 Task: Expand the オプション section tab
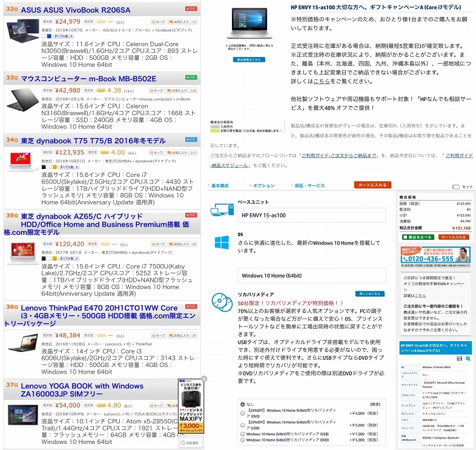[262, 185]
